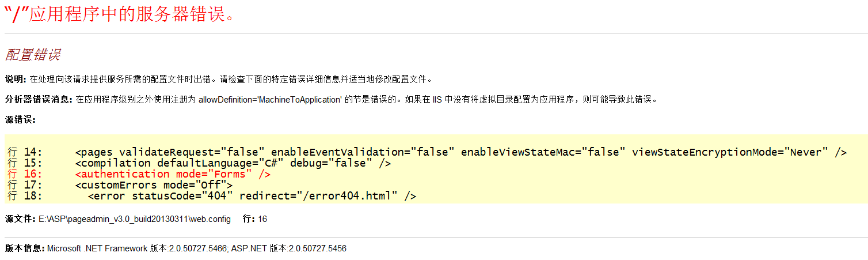
Task: Click the italic 配置错误 subtitle
Action: tap(33, 55)
